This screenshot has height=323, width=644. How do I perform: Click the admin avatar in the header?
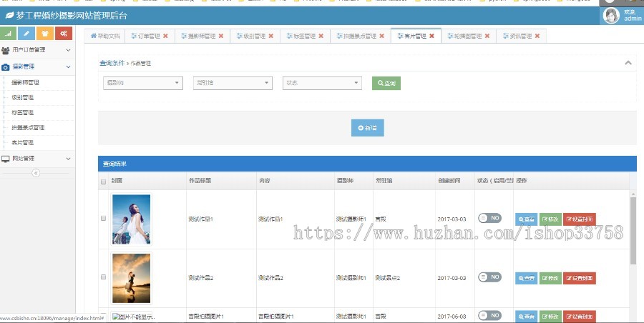pyautogui.click(x=611, y=16)
